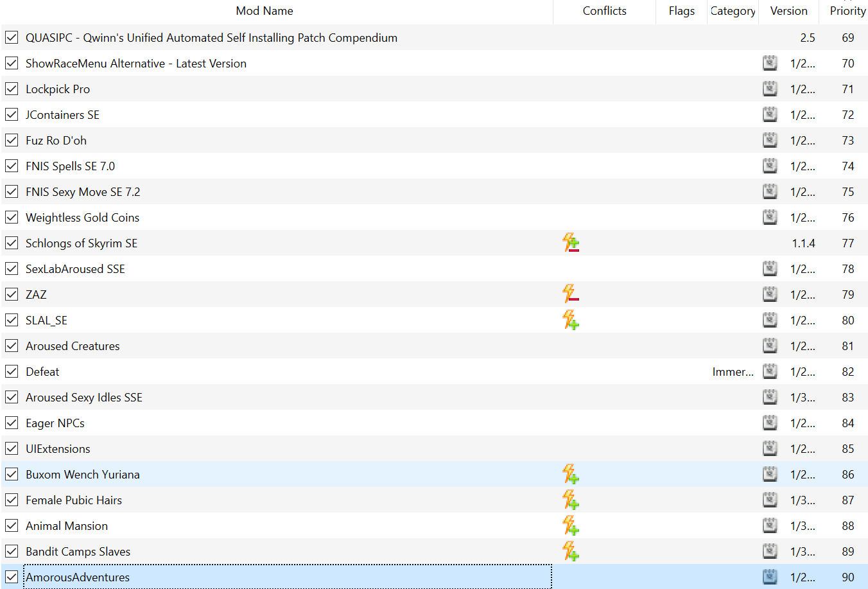
Task: Click the conflict icon for Schlongs of Skyrim SE
Action: (571, 243)
